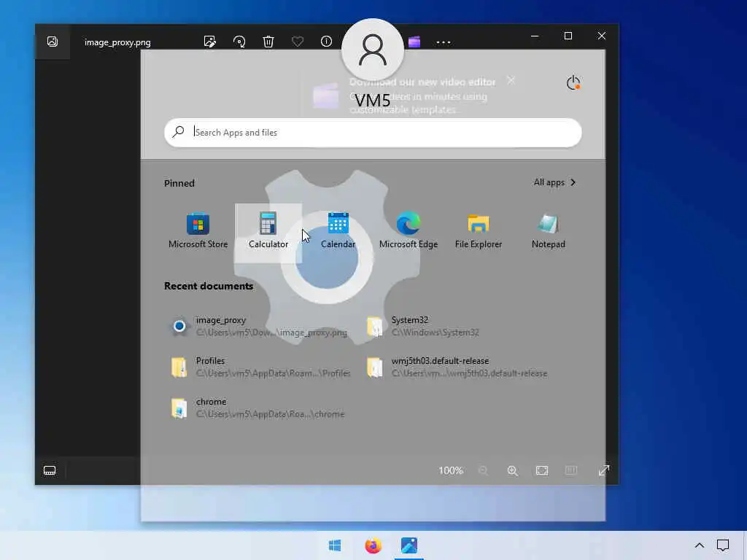Open Microsoft Edge from Pinned apps
The height and width of the screenshot is (560, 747).
pos(409,231)
